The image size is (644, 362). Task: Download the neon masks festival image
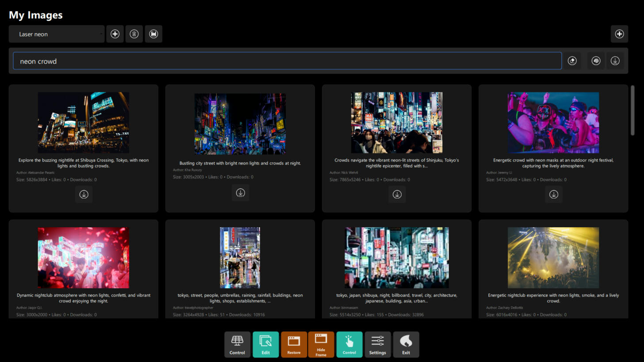(x=553, y=194)
